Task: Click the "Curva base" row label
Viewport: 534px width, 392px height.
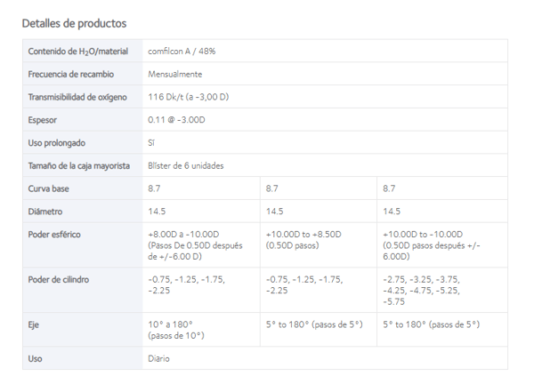Action: pyautogui.click(x=49, y=188)
